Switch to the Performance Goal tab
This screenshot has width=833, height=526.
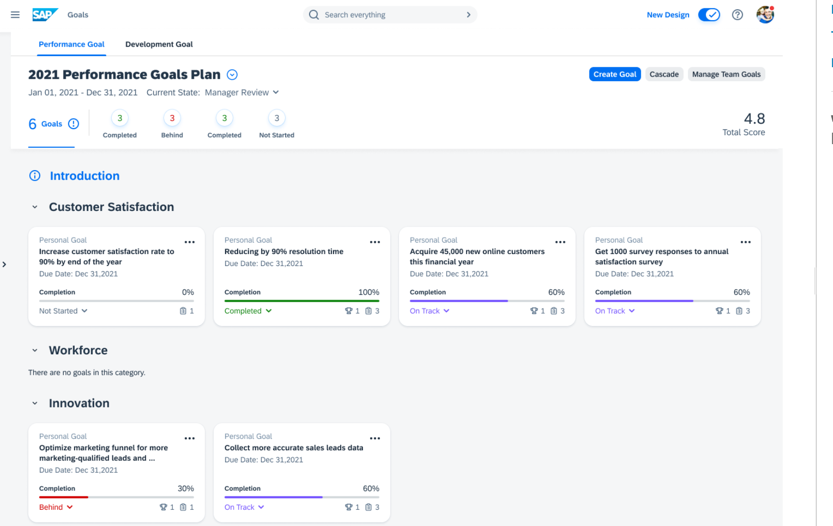coord(71,44)
